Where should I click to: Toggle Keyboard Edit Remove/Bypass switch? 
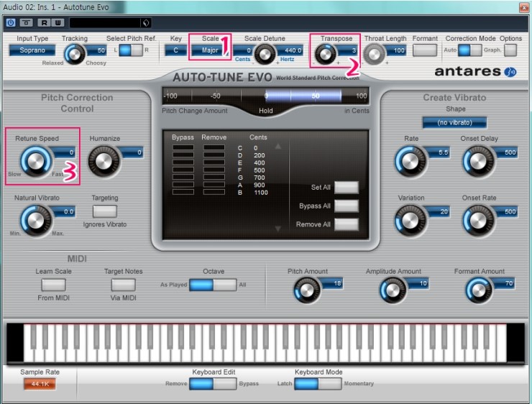(213, 384)
